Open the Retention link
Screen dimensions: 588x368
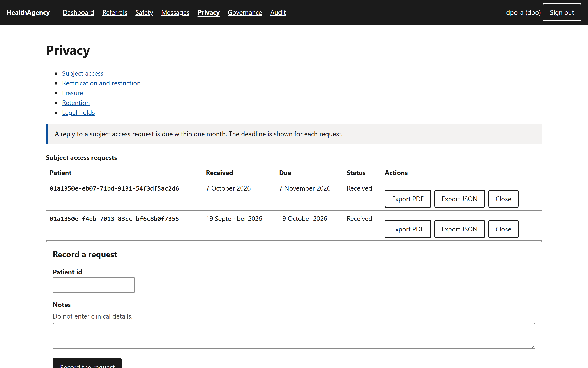[x=76, y=103]
